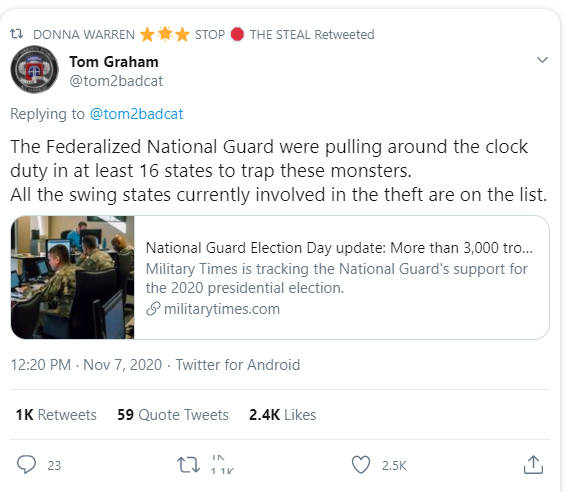Click the reply speech bubble icon

[x=26, y=464]
